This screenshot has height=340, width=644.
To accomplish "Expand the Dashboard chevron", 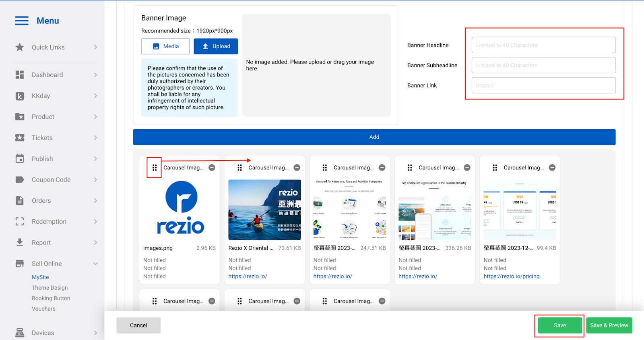I will coord(95,75).
